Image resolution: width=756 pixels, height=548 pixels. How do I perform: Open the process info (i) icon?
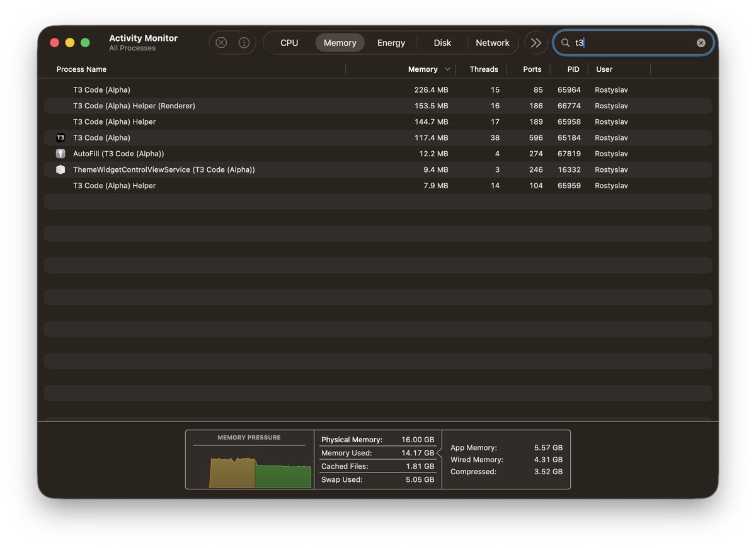(x=244, y=43)
